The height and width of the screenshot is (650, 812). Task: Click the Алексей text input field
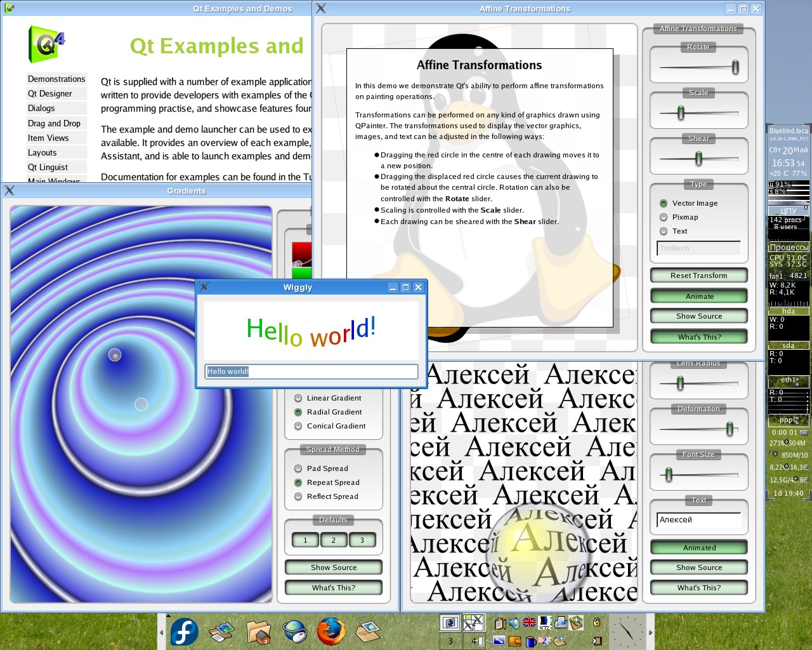coord(699,520)
